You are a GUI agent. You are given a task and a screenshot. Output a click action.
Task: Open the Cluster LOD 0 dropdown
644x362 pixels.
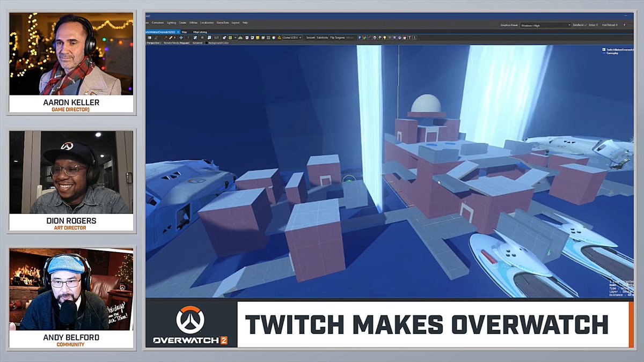click(x=293, y=38)
